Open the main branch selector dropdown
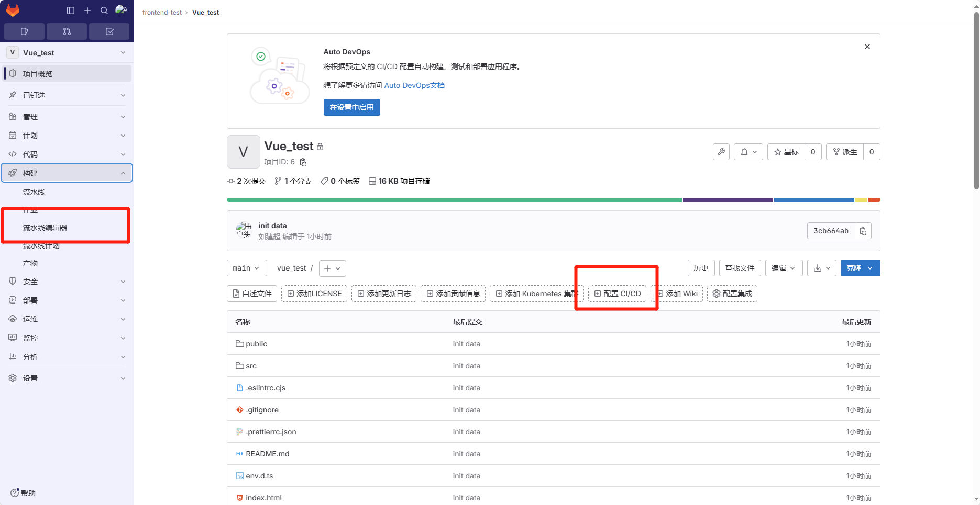 (x=247, y=268)
